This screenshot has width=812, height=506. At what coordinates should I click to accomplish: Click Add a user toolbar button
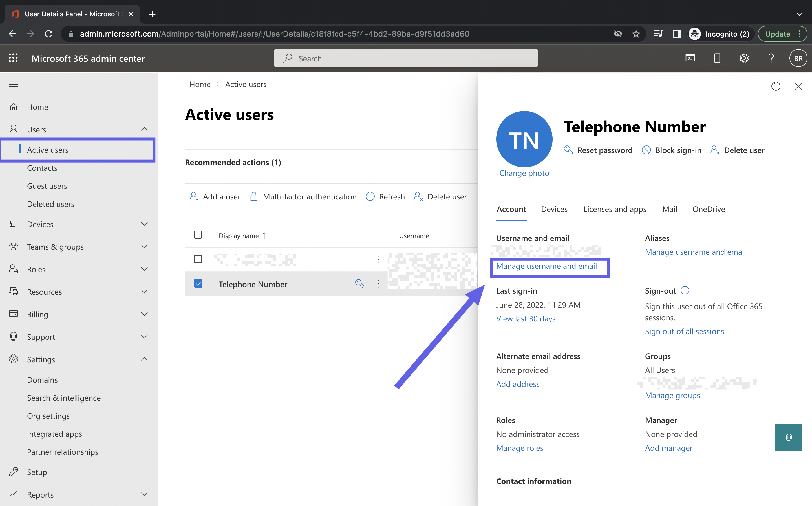coord(215,197)
